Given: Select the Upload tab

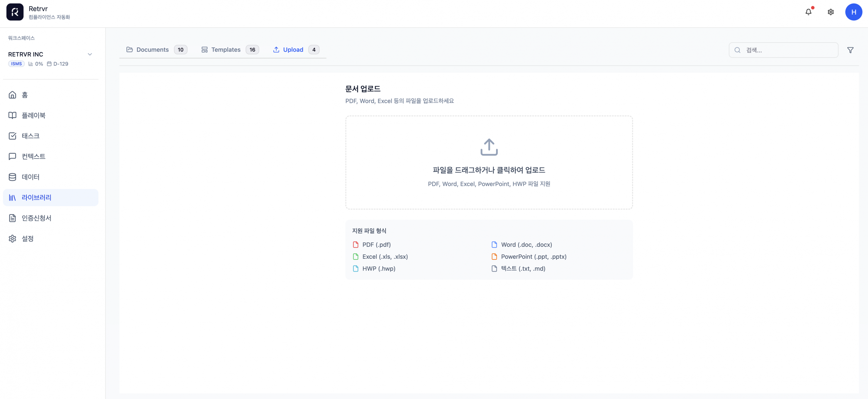Looking at the screenshot, I should [x=295, y=50].
